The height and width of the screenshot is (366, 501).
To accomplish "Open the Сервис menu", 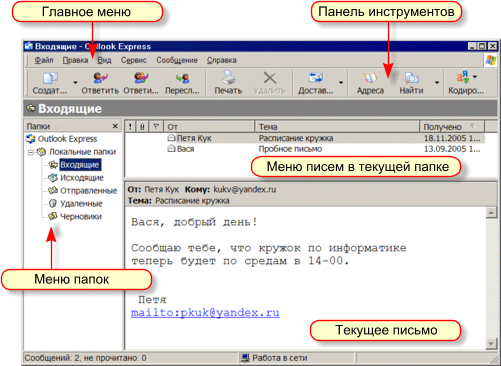I will (x=134, y=60).
